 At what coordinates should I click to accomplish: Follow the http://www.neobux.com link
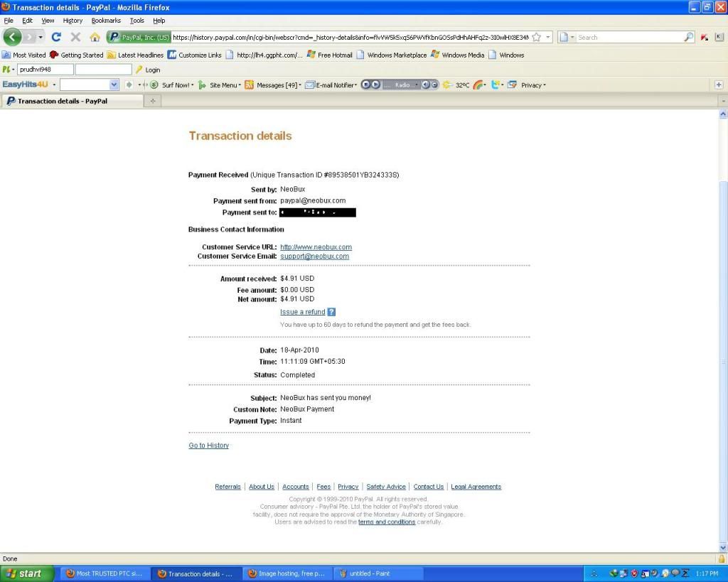(316, 247)
